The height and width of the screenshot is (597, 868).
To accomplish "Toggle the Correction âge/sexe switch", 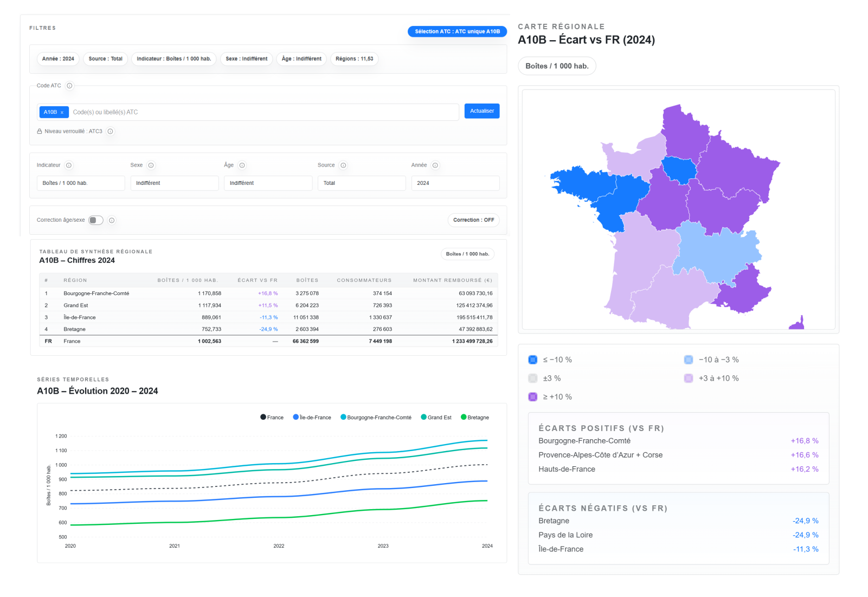I will (96, 220).
